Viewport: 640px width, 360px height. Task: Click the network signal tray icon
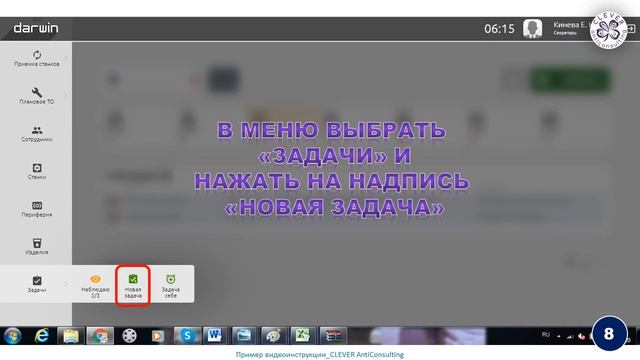click(x=570, y=336)
